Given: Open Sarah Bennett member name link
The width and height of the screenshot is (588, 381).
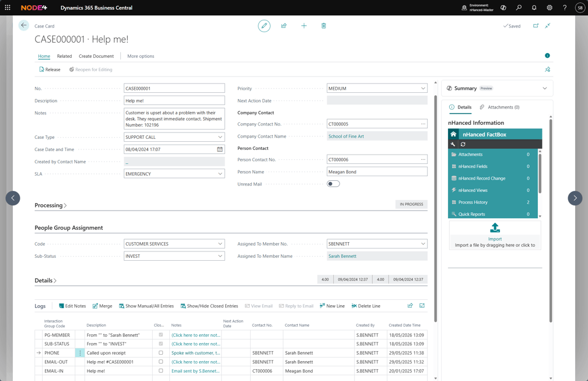Looking at the screenshot, I should click(342, 256).
